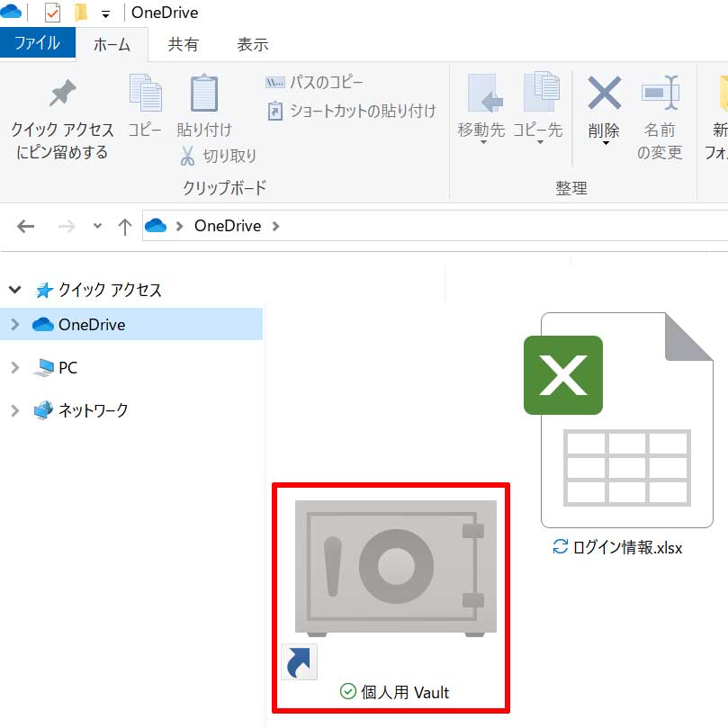Expand PC tree node
The image size is (728, 728).
(15, 368)
